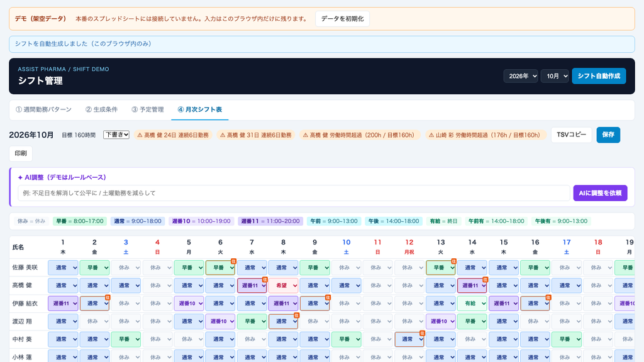Click the orange badge on 佐藤 美咲's day 6 cell

tap(233, 261)
